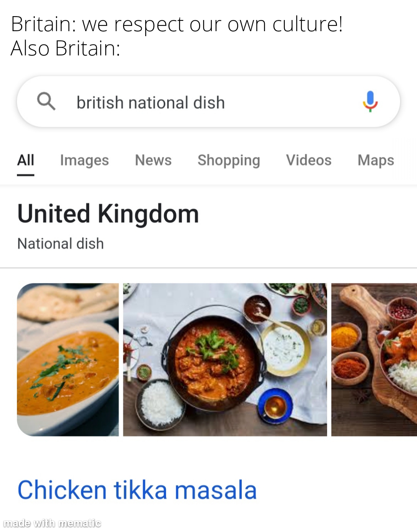Click the magnifying glass search icon
The width and height of the screenshot is (417, 532).
pyautogui.click(x=46, y=102)
